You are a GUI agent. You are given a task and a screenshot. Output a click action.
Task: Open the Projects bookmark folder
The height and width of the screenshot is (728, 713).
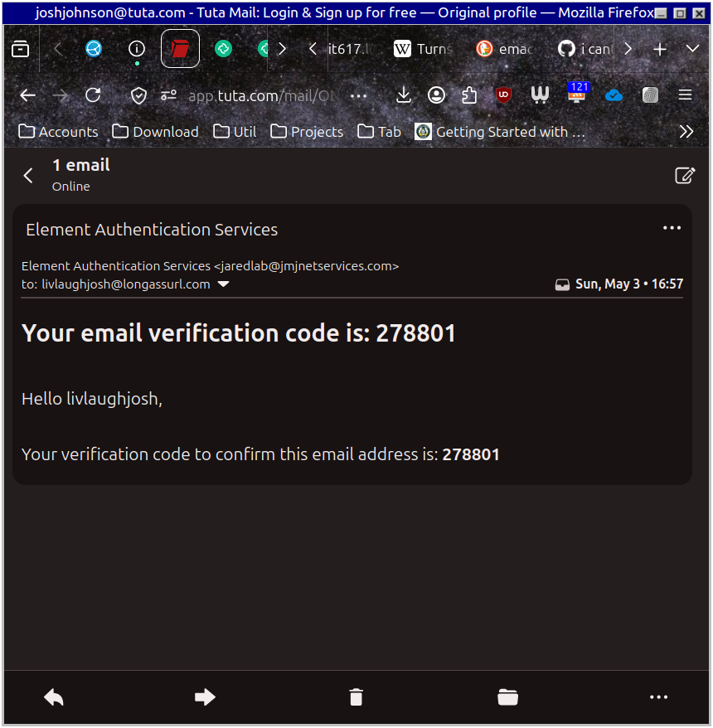(307, 132)
